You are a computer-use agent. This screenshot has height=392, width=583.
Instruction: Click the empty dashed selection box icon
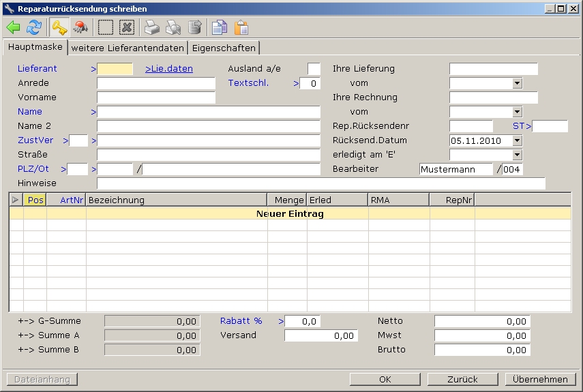(106, 27)
